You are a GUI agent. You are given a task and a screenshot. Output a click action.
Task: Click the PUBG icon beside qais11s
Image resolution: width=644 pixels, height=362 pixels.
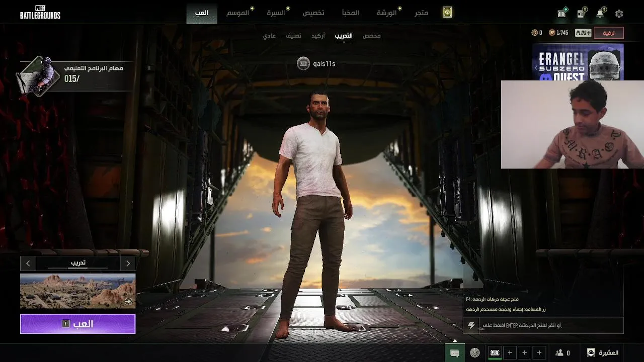[303, 63]
